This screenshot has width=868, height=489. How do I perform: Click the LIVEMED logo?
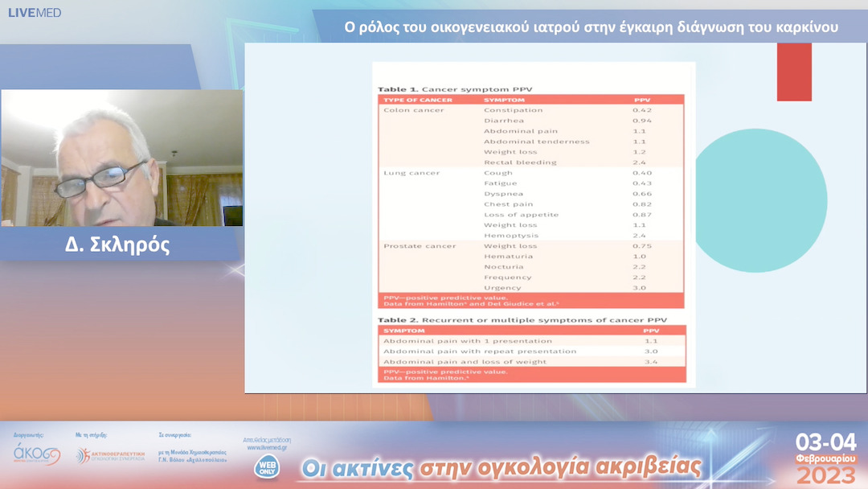point(35,13)
